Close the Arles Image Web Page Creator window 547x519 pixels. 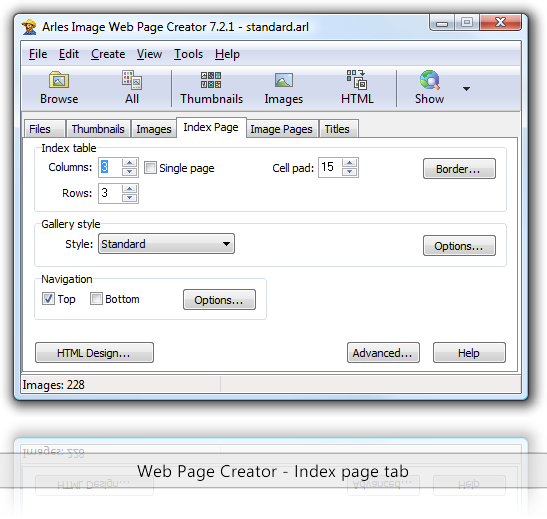click(x=500, y=23)
